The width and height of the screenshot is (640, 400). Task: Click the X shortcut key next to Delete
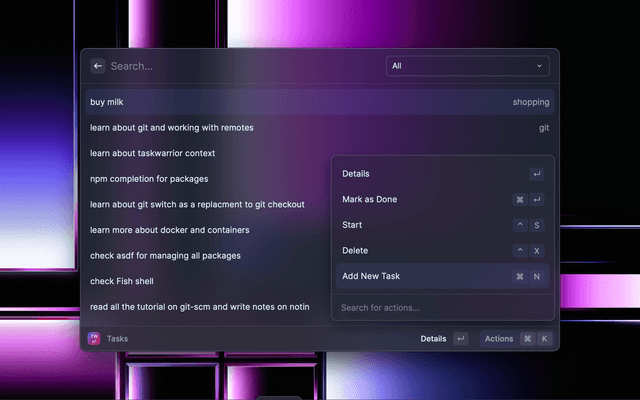pos(536,251)
